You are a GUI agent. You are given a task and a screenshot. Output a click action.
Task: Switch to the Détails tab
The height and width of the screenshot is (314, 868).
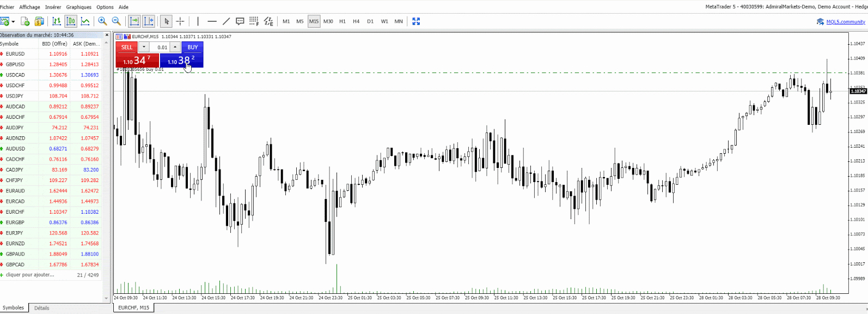click(42, 308)
